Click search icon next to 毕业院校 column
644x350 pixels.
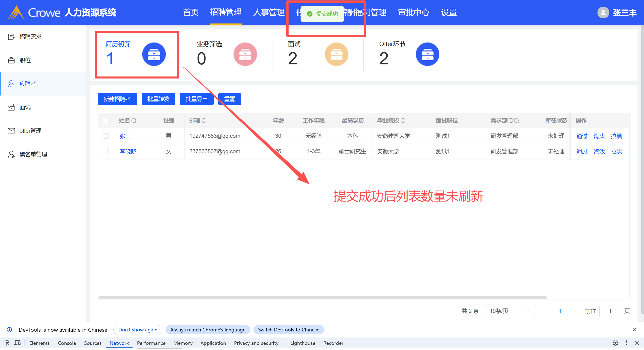tap(403, 121)
